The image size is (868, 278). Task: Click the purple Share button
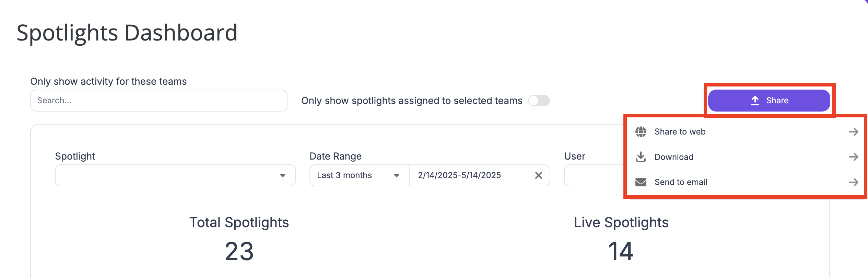[x=769, y=101]
